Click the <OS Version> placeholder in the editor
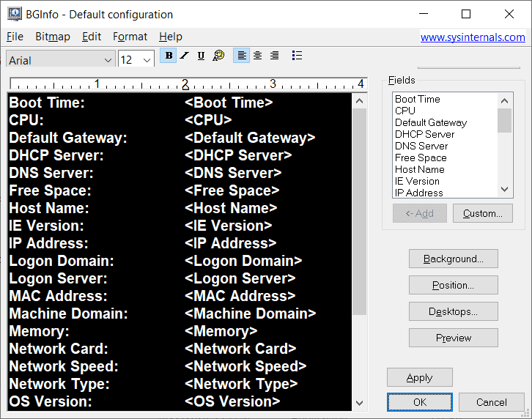Image resolution: width=532 pixels, height=419 pixels. click(232, 401)
